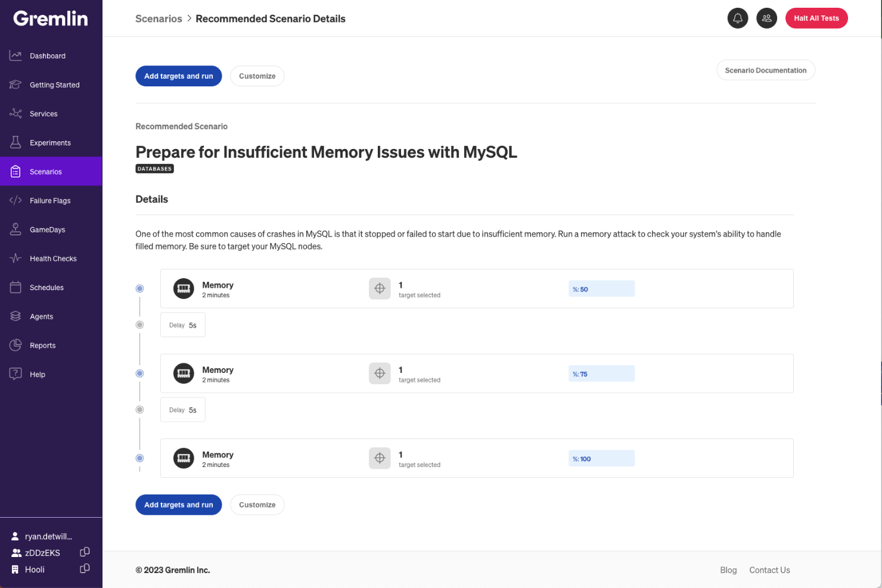Click the %: 75 parameter field
This screenshot has height=588, width=882.
602,374
